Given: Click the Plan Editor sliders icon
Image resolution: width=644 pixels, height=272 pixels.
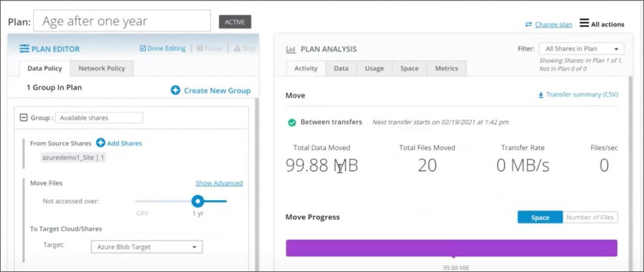Looking at the screenshot, I should 24,49.
